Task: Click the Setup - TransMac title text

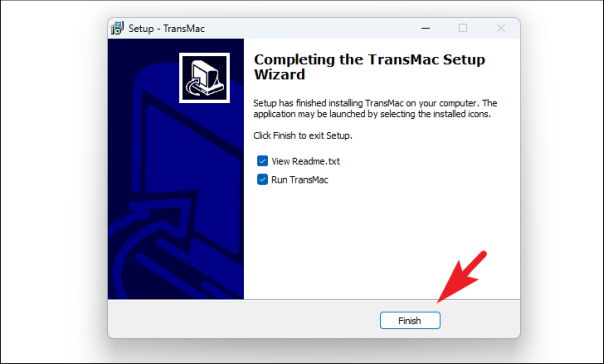Action: pos(166,29)
